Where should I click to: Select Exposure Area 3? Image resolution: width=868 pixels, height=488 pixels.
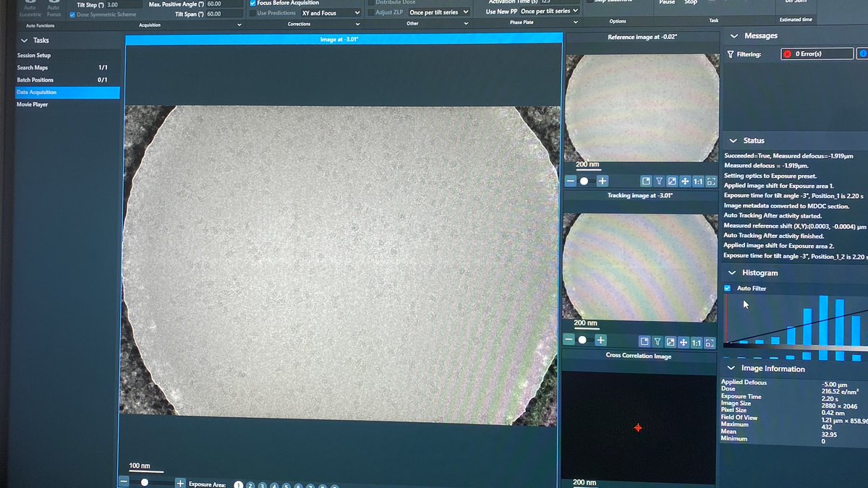(x=263, y=486)
